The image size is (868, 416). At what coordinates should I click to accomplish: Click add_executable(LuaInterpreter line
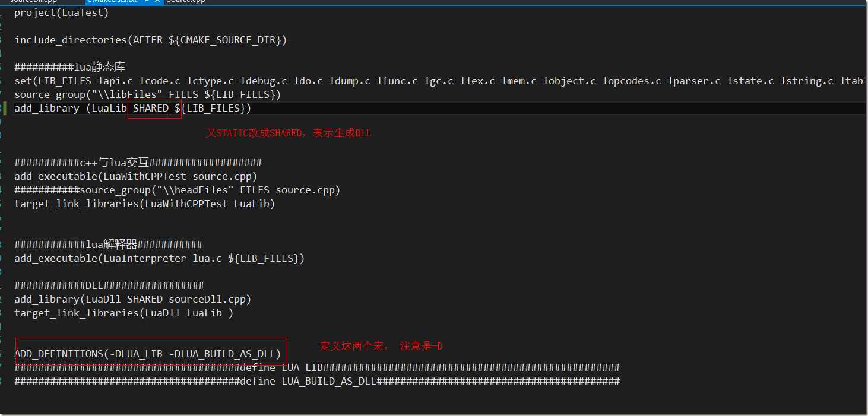coord(160,258)
